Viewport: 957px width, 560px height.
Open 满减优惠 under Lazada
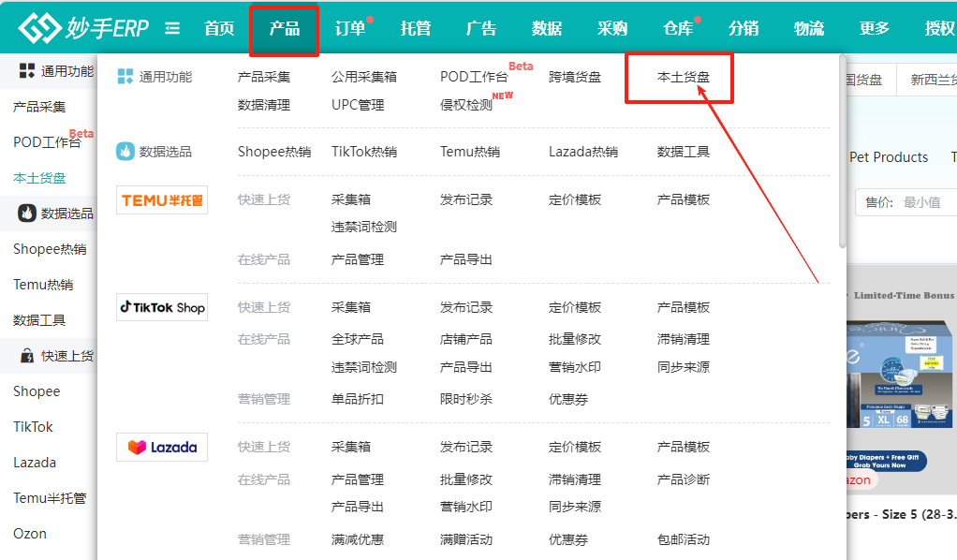[358, 539]
